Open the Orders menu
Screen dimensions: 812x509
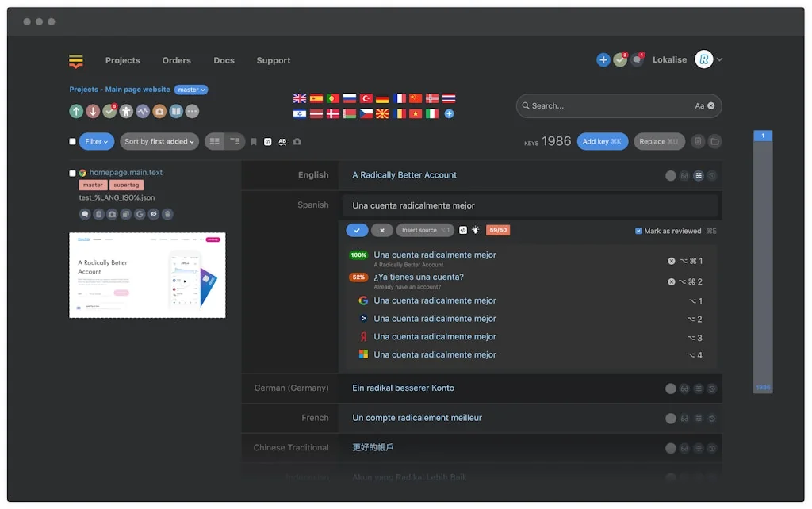coord(176,60)
